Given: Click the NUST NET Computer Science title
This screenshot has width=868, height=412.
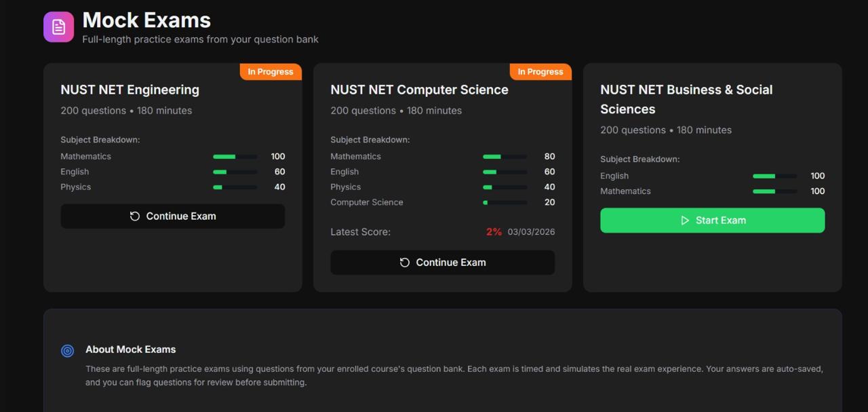Looking at the screenshot, I should (x=419, y=90).
